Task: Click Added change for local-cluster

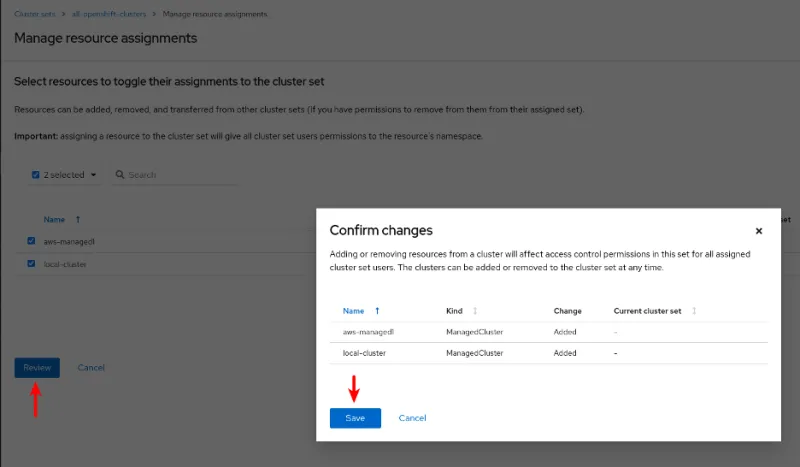Action: click(565, 353)
